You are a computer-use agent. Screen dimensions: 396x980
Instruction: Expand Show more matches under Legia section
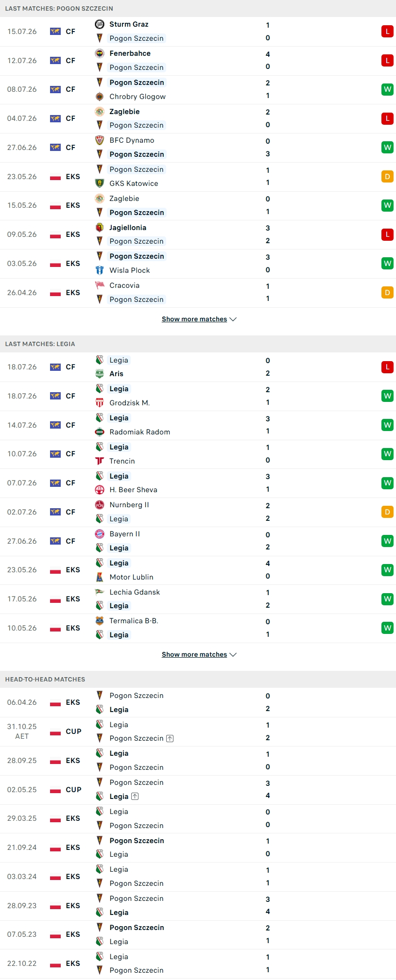[x=199, y=655]
